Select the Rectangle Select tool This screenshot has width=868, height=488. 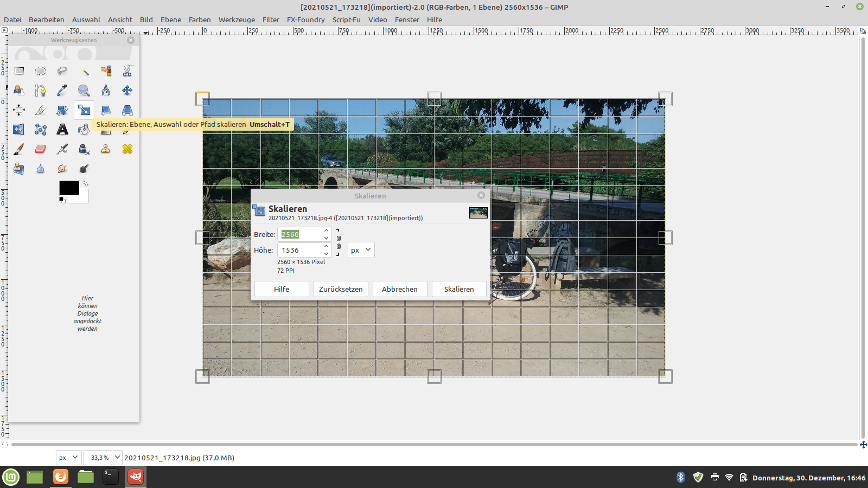pyautogui.click(x=19, y=71)
